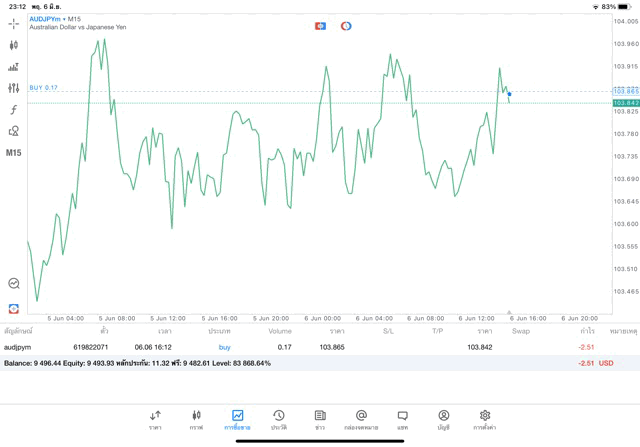Viewport: 640px width, 447px height.
Task: Open the indicators function icon
Action: pyautogui.click(x=14, y=110)
